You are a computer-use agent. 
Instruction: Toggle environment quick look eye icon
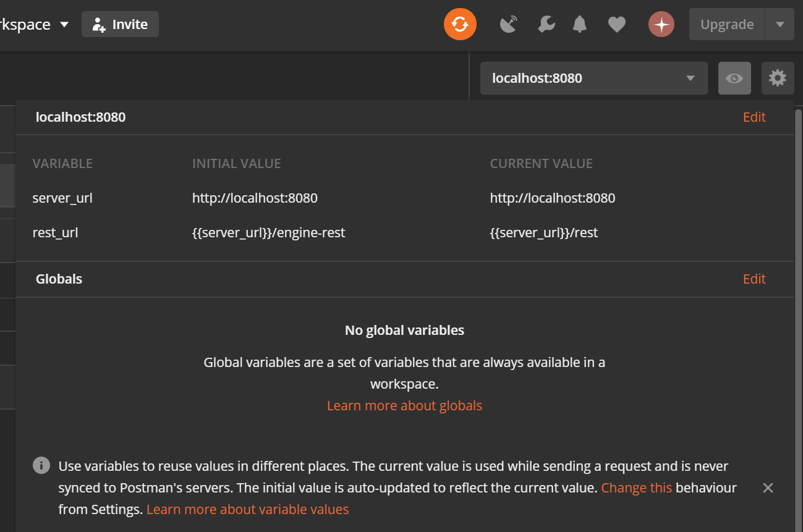(x=734, y=78)
